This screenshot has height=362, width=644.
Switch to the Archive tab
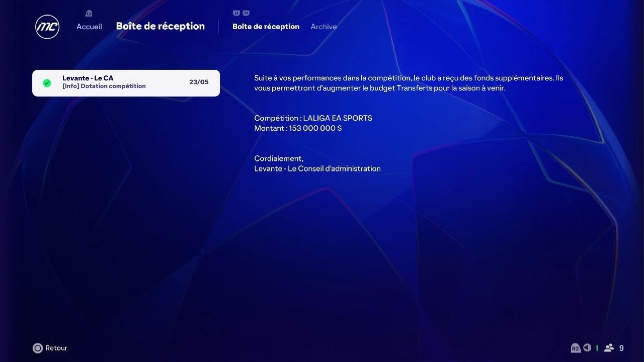coord(324,27)
